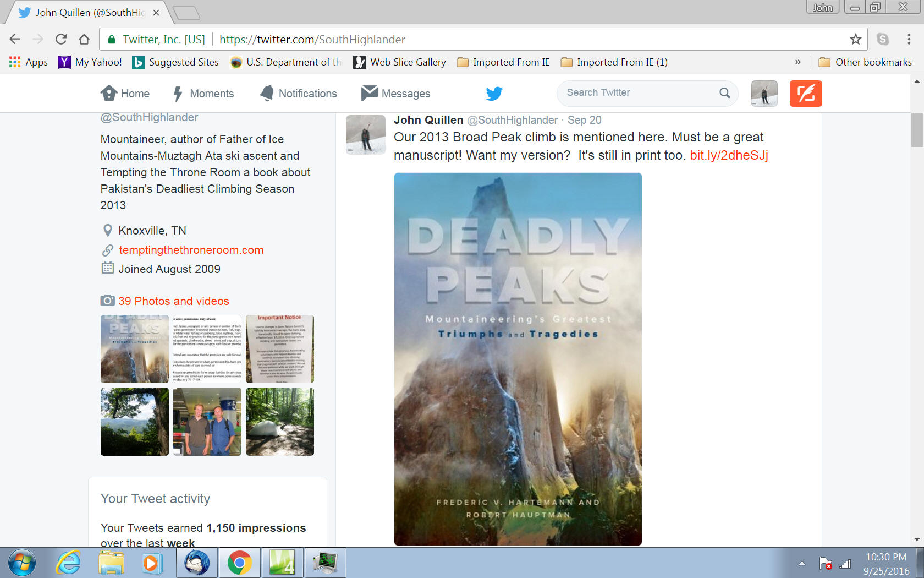Click tweet author avatar
Image resolution: width=924 pixels, height=578 pixels.
click(365, 134)
